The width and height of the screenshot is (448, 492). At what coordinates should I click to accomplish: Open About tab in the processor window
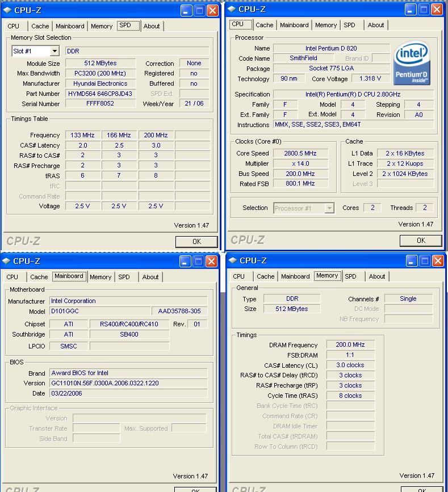[376, 25]
